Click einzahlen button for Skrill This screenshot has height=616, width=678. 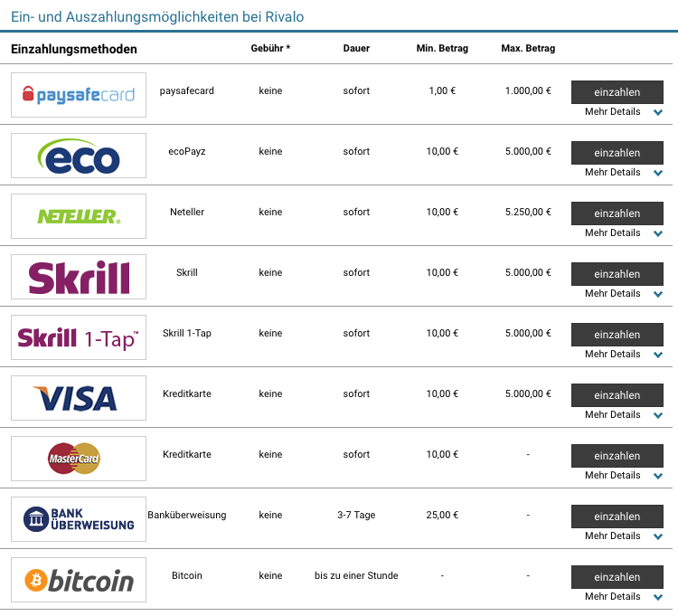617,274
